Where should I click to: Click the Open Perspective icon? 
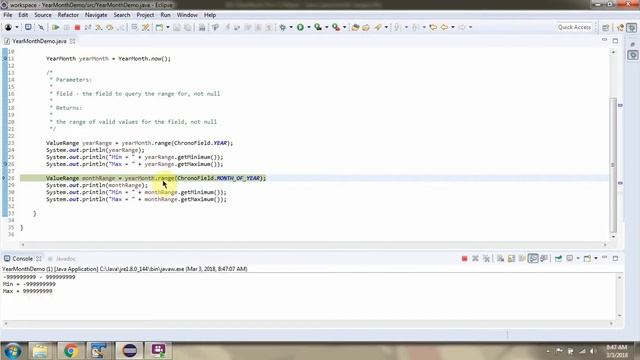point(605,27)
